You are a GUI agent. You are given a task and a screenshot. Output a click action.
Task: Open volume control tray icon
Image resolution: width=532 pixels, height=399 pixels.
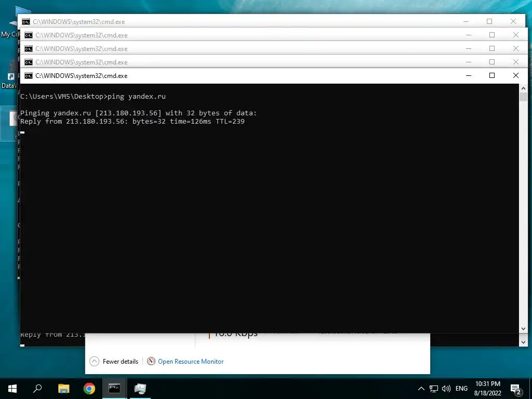446,389
